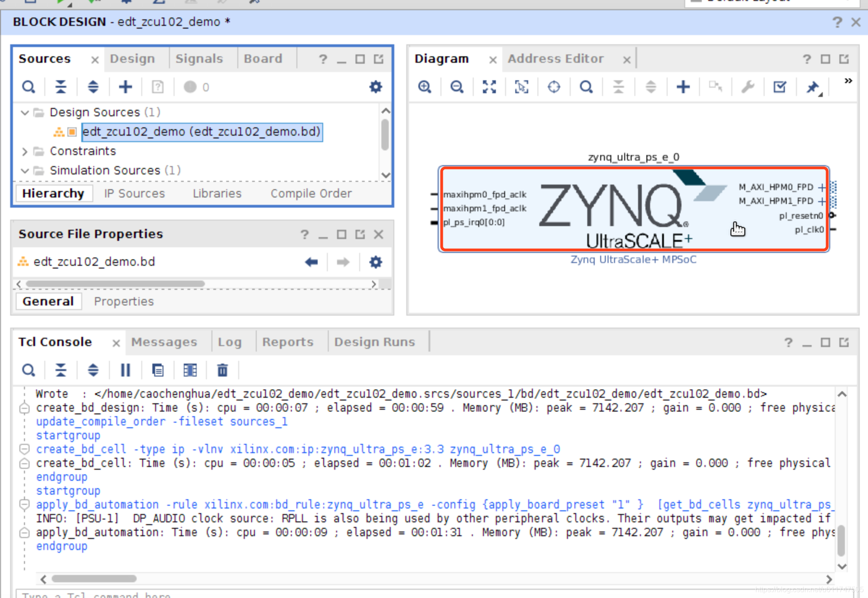Close the Sources tab

click(95, 60)
